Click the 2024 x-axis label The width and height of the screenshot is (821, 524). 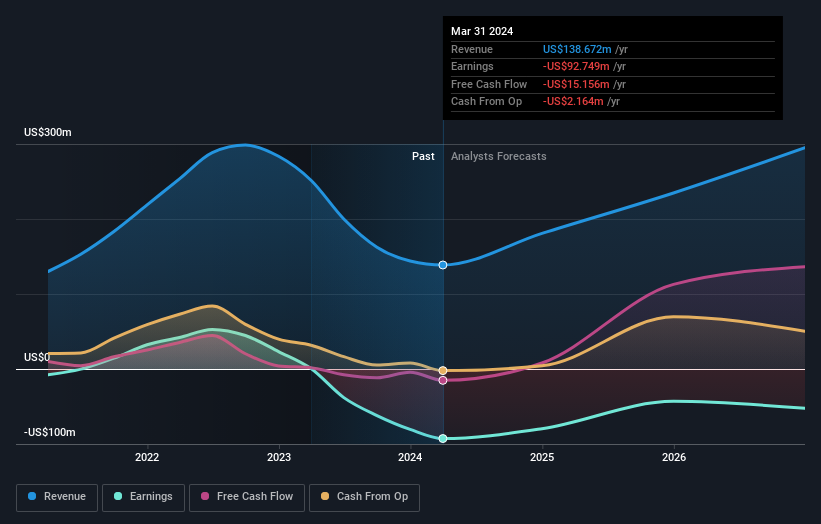[410, 458]
